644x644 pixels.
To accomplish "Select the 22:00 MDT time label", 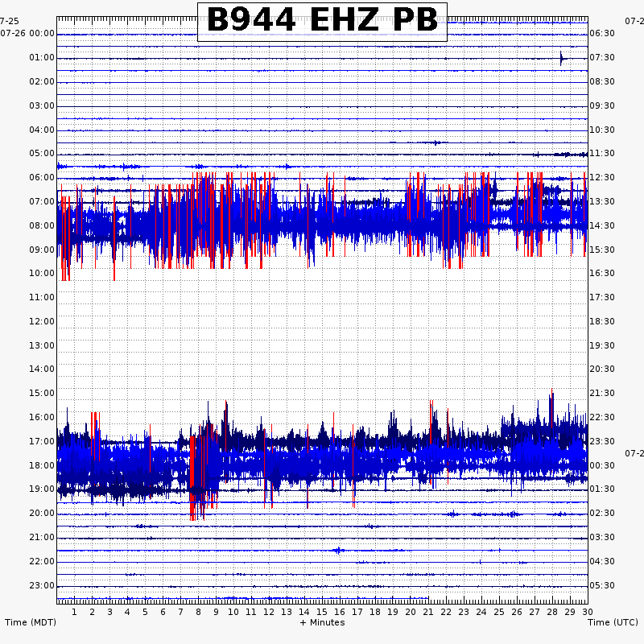I will pos(42,561).
